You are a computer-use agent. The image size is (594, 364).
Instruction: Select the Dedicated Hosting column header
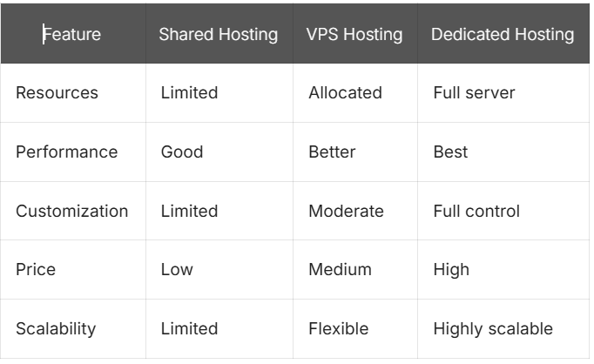pyautogui.click(x=503, y=35)
